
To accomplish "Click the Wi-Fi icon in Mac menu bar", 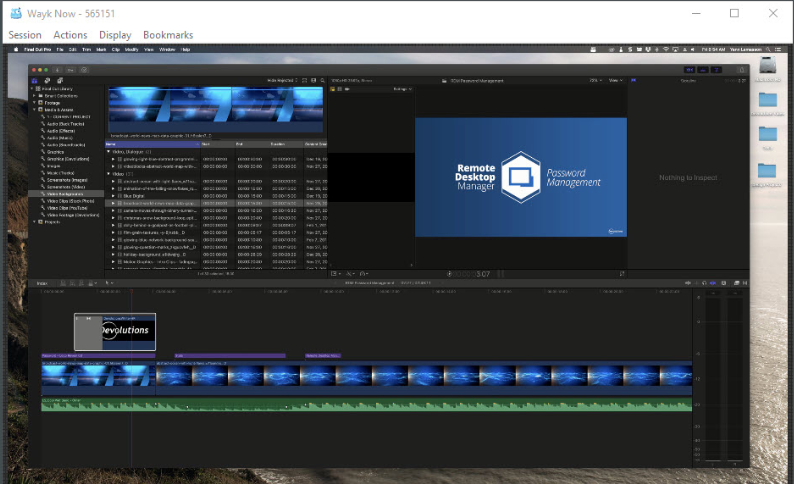I will (666, 50).
